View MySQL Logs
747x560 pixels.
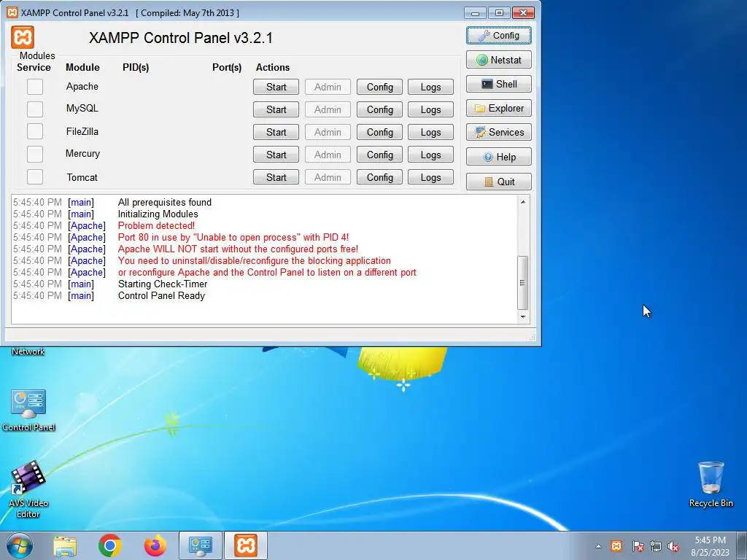(430, 109)
